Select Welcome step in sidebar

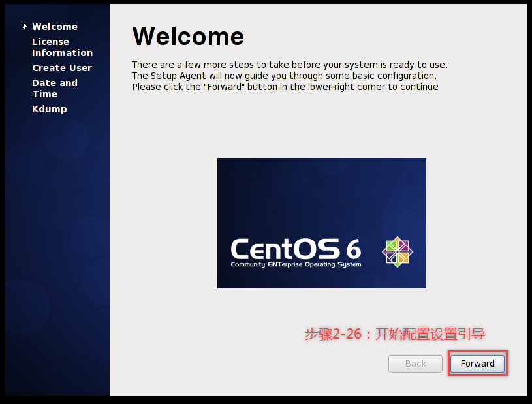pyautogui.click(x=55, y=27)
